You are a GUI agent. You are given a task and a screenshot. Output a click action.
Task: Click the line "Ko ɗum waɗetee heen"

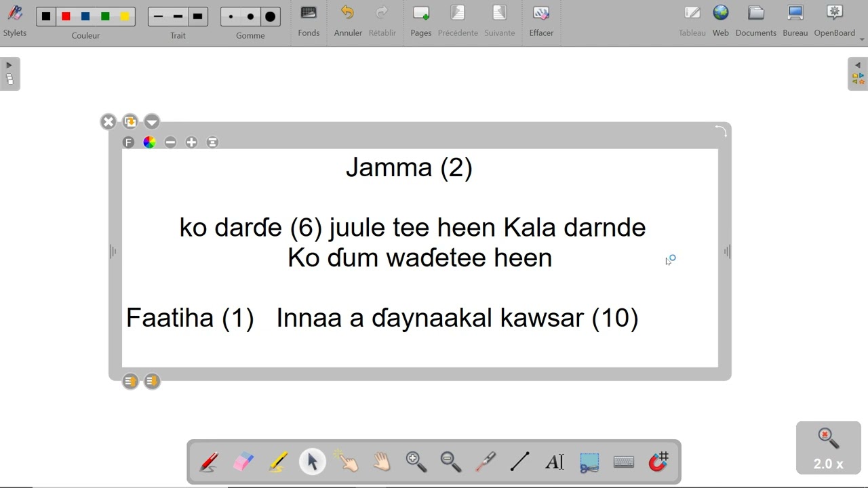tap(420, 258)
